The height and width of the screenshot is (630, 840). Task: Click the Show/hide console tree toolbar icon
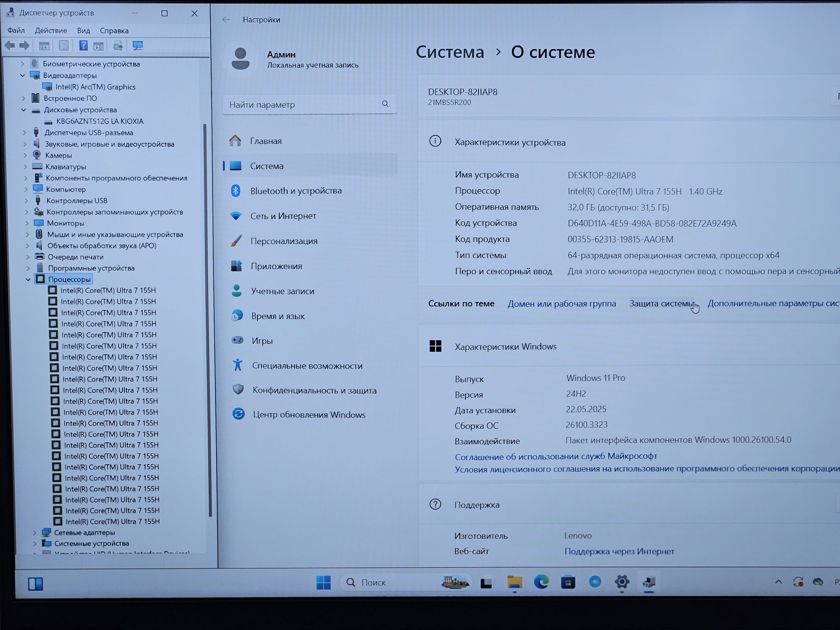click(x=44, y=45)
